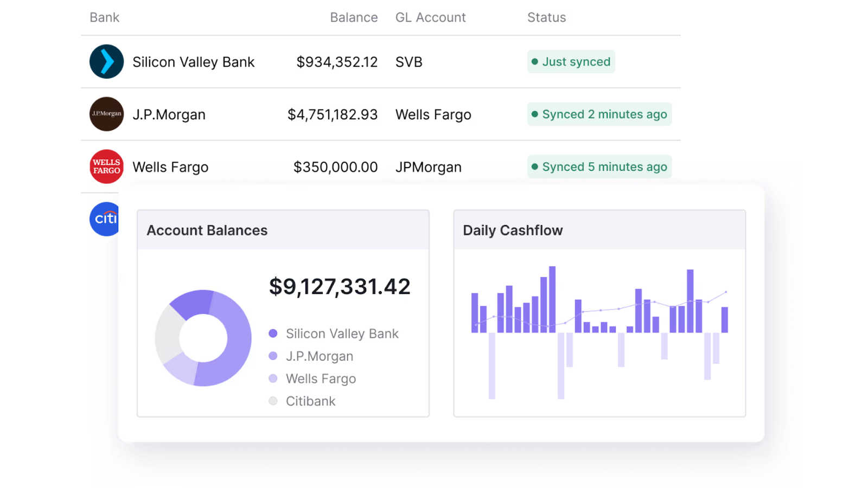The height and width of the screenshot is (488, 868).
Task: Select balance $4,751,182.93
Action: (333, 114)
